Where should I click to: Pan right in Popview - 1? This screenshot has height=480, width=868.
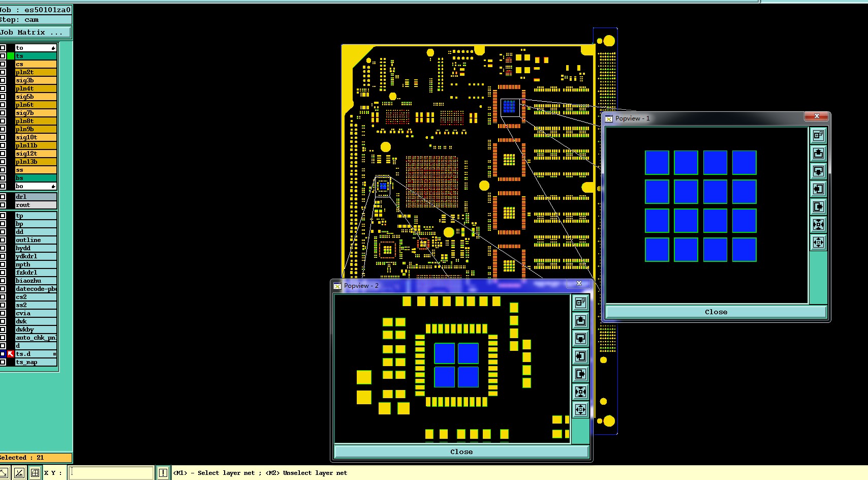tap(818, 206)
